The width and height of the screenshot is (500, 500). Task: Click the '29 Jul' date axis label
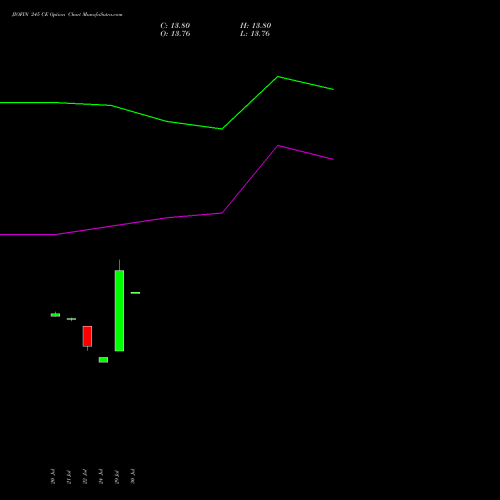click(117, 476)
